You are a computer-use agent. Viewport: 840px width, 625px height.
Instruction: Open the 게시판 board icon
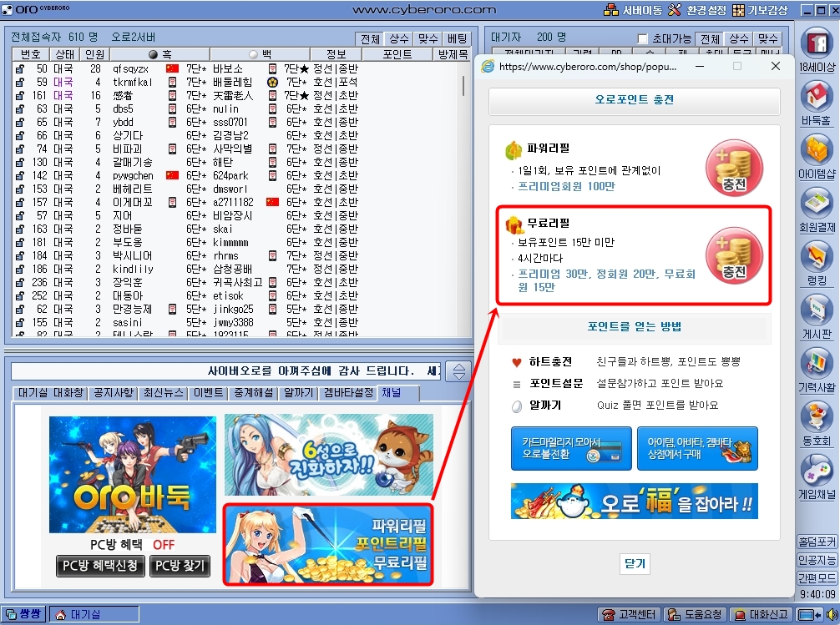point(817,317)
